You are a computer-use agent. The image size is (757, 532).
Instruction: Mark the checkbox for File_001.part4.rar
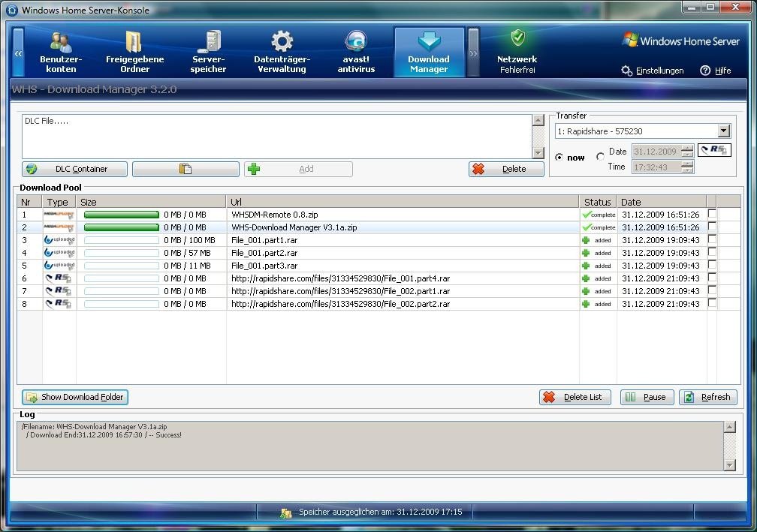click(712, 278)
